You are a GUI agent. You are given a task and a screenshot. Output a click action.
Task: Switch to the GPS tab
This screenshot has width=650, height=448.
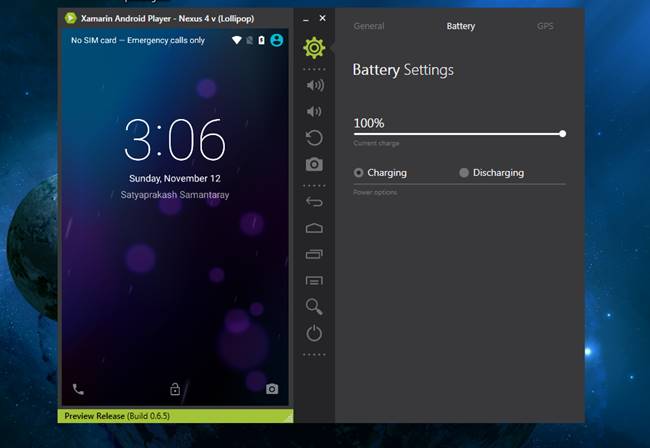(545, 26)
